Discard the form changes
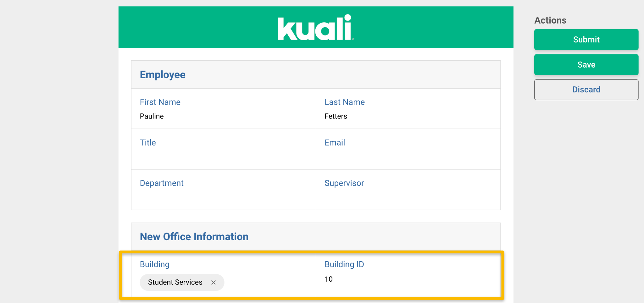 click(586, 90)
